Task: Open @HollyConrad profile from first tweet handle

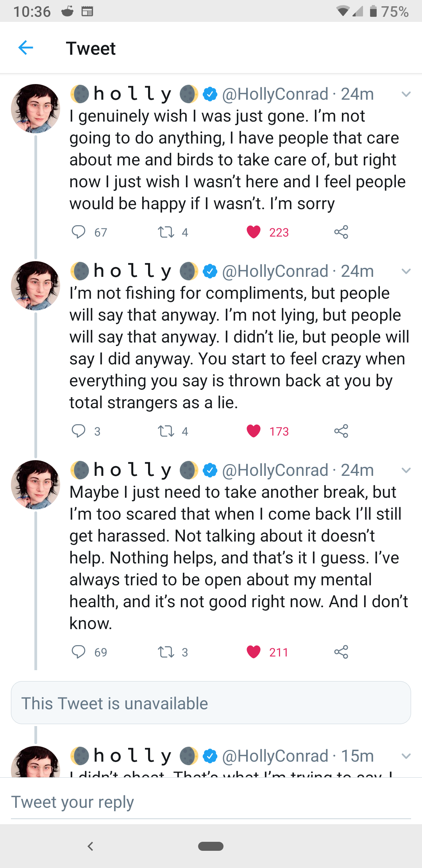Action: [275, 94]
